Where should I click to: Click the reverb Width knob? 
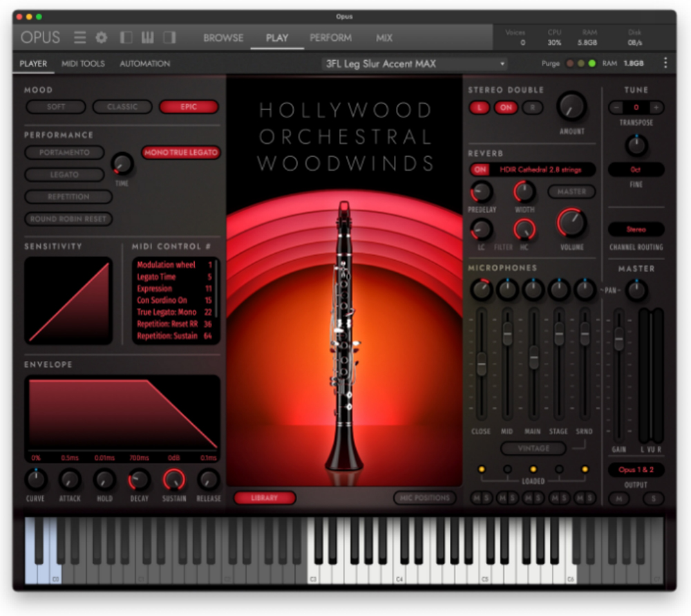pyautogui.click(x=524, y=192)
